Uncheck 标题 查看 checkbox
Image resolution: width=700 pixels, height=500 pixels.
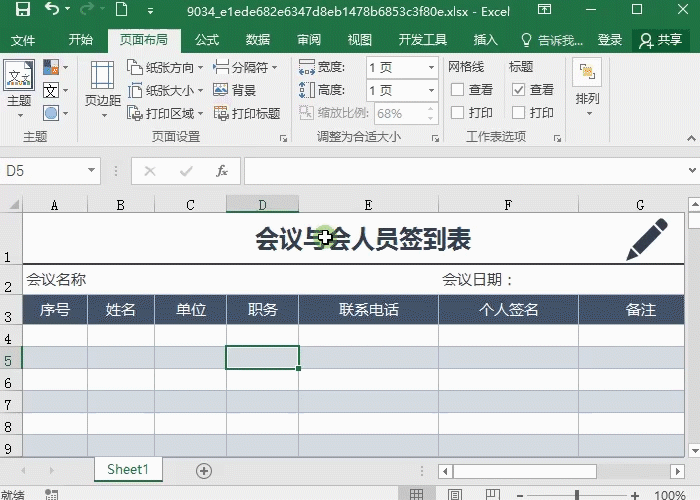pos(518,90)
